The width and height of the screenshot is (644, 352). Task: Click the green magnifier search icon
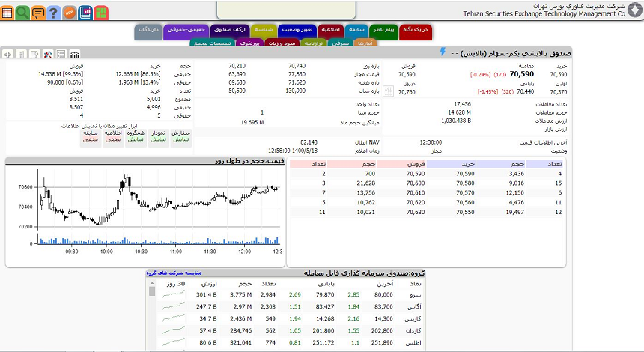coord(22,13)
